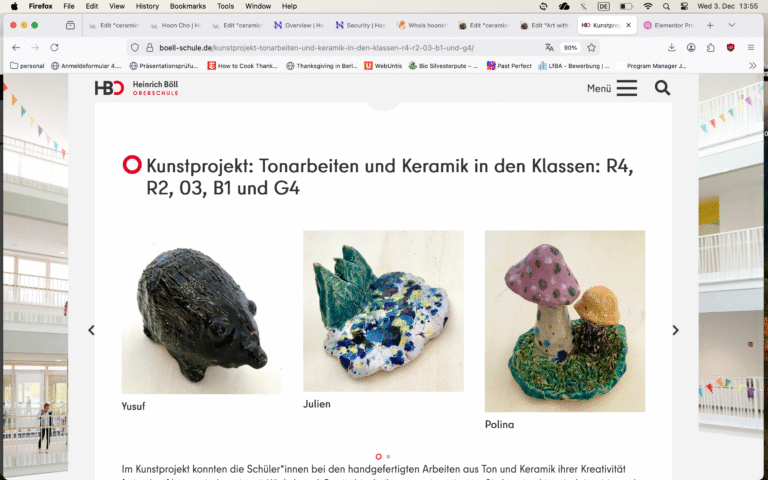
Task: Expand the list all tabs chevron
Action: tap(731, 25)
